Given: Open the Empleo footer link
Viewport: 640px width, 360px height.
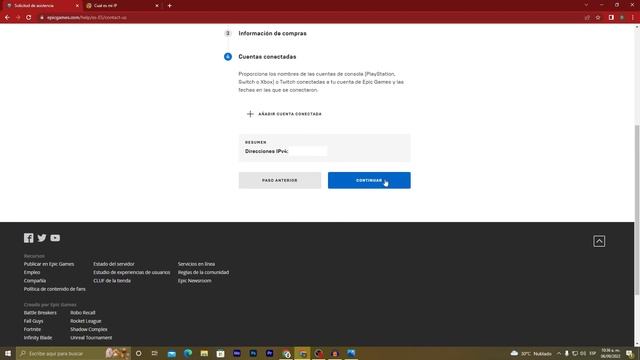Looking at the screenshot, I should [x=32, y=272].
